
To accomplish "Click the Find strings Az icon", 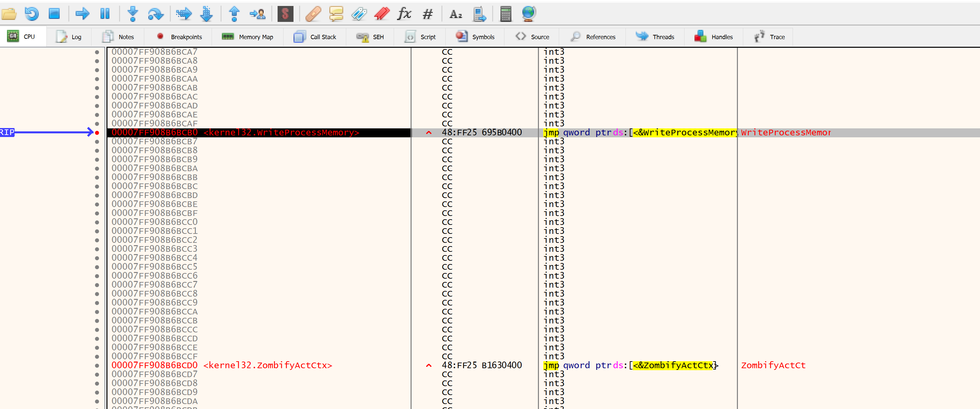I will [x=455, y=14].
